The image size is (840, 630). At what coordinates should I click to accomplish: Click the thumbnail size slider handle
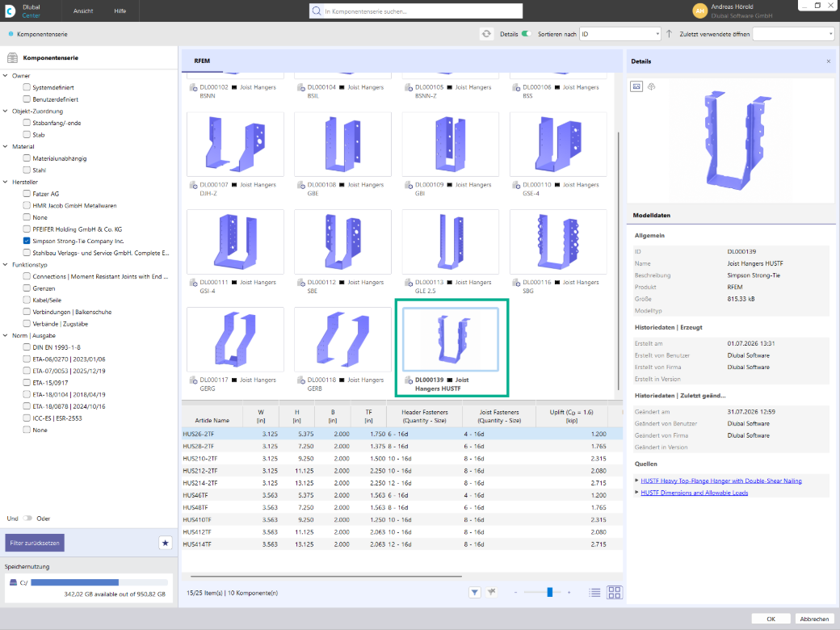[550, 592]
